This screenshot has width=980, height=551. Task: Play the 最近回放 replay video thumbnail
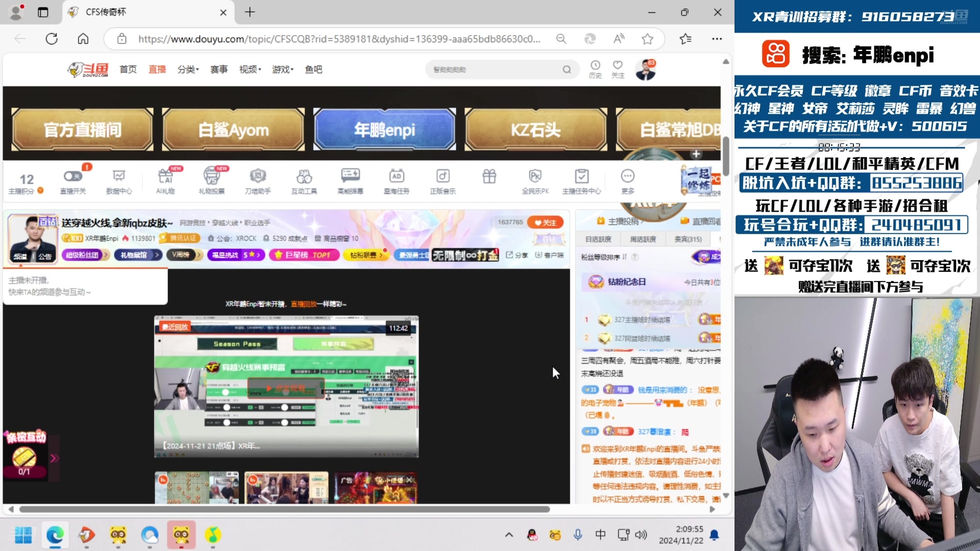(286, 387)
